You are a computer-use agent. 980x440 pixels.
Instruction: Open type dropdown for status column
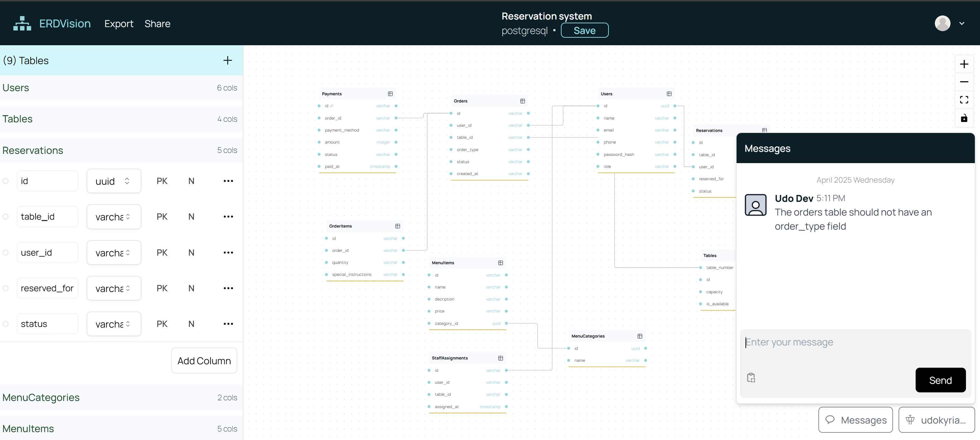click(x=114, y=324)
